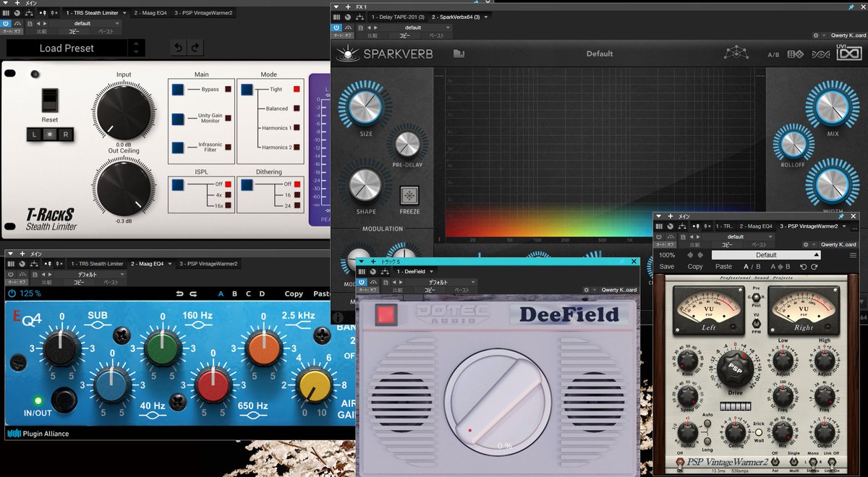The height and width of the screenshot is (477, 868).
Task: Toggle Infrasonic Filter button
Action: click(x=178, y=147)
